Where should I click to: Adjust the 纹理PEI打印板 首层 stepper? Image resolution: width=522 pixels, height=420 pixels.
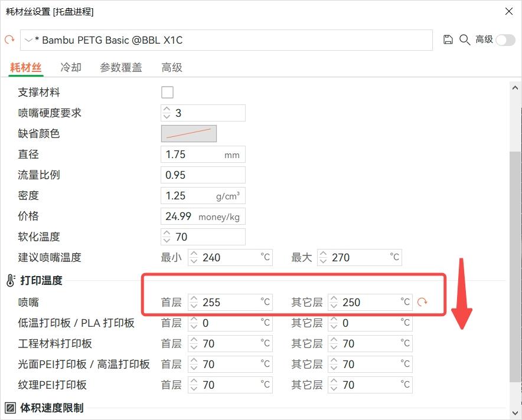click(194, 385)
